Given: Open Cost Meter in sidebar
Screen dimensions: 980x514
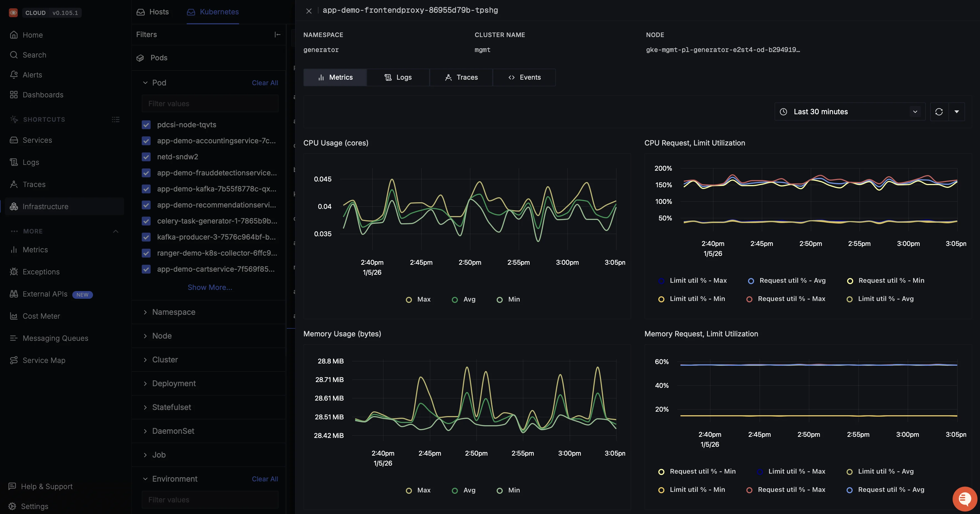Looking at the screenshot, I should (41, 316).
